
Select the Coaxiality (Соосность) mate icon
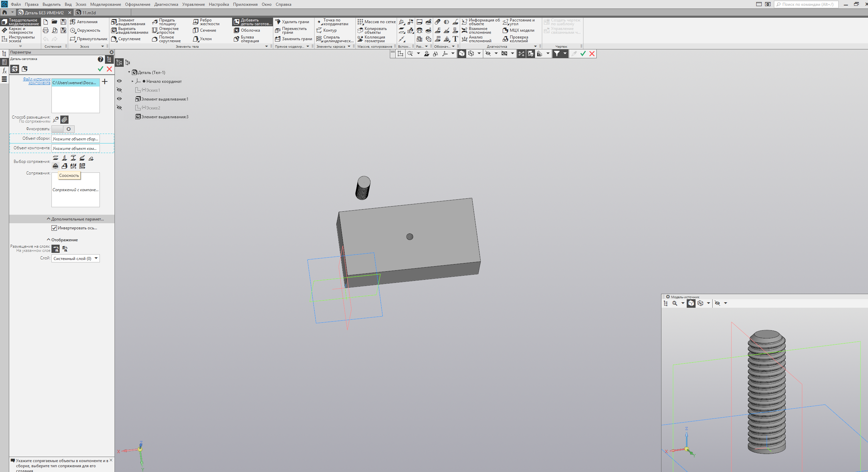pyautogui.click(x=56, y=166)
